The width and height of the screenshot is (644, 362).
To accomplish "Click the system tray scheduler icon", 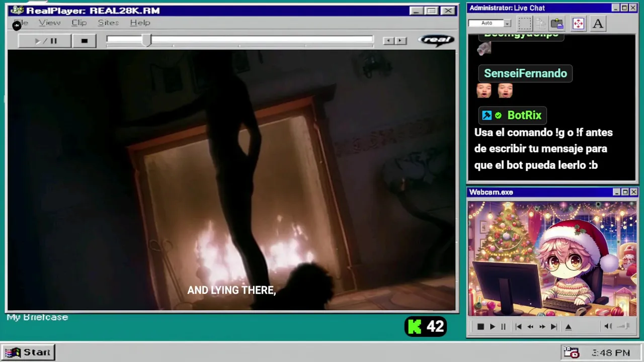I will click(x=571, y=352).
